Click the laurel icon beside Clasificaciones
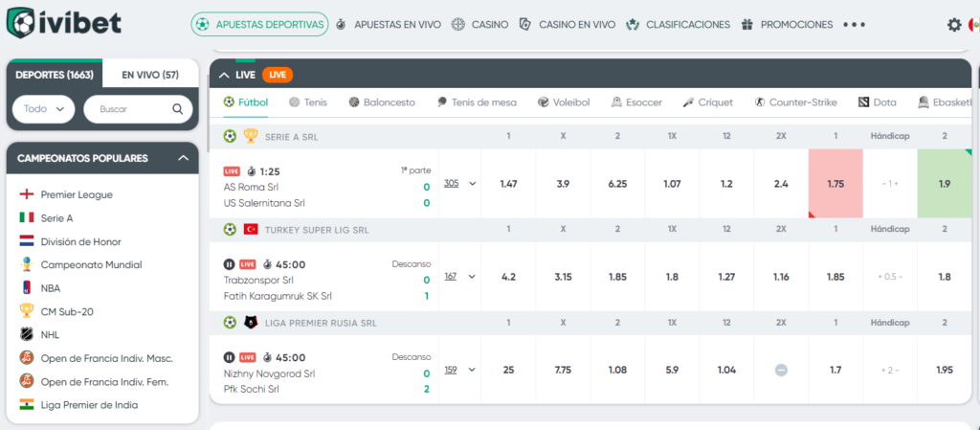Viewport: 980px width, 430px height. coord(634,24)
